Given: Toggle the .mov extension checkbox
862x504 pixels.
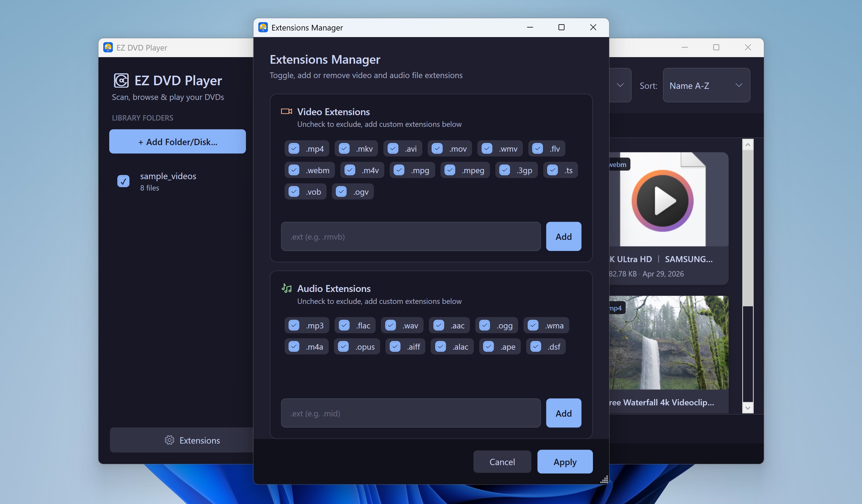Looking at the screenshot, I should coord(437,149).
